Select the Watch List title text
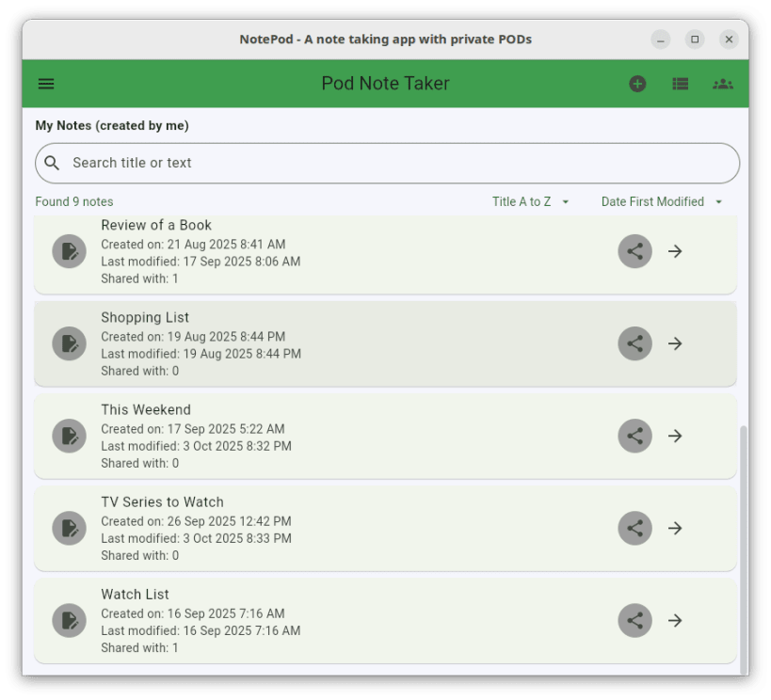The height and width of the screenshot is (700, 771). point(136,595)
